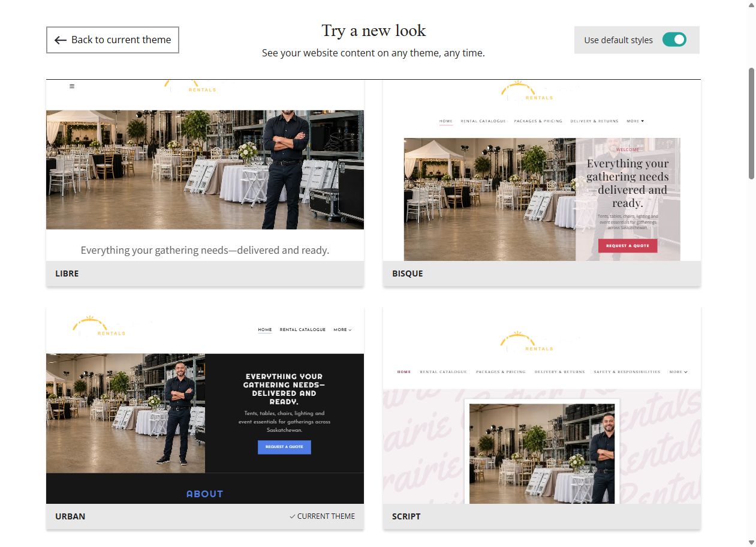
Task: Expand More dropdown in Script preview
Action: [x=678, y=372]
